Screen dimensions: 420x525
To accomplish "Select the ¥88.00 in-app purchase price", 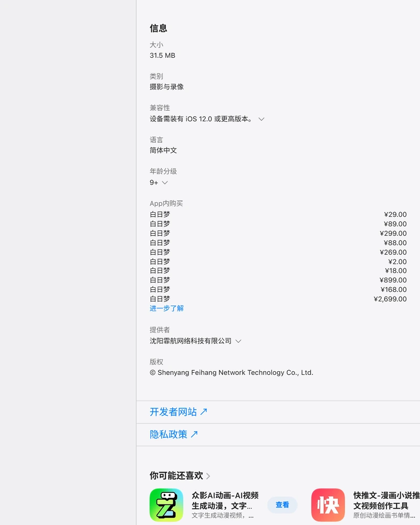I will 395,243.
